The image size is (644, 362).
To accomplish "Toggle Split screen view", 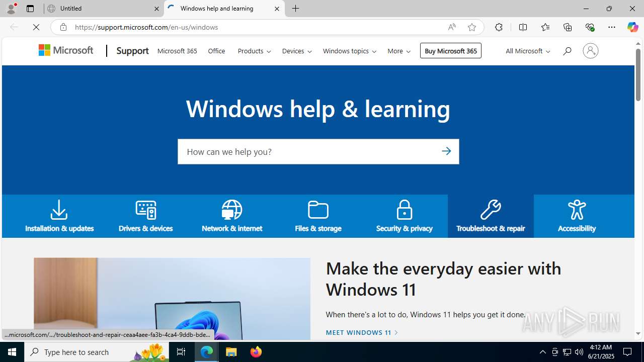I will pos(523,27).
